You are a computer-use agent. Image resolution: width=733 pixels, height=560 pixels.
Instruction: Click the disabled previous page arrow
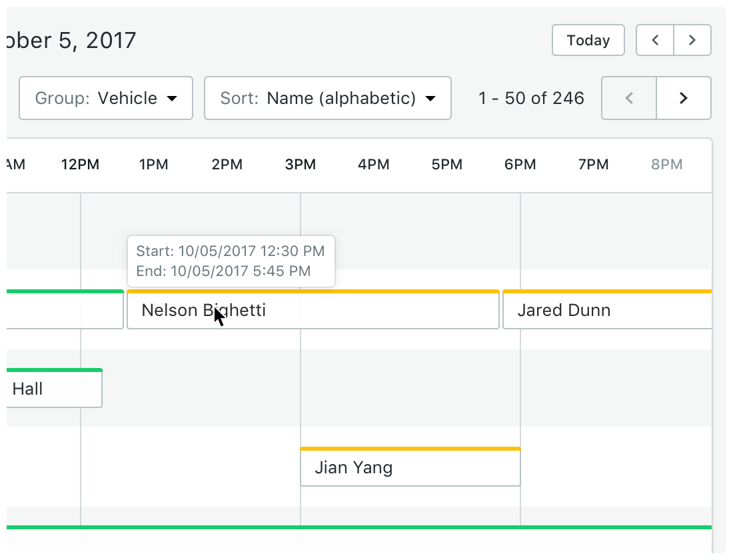[629, 98]
